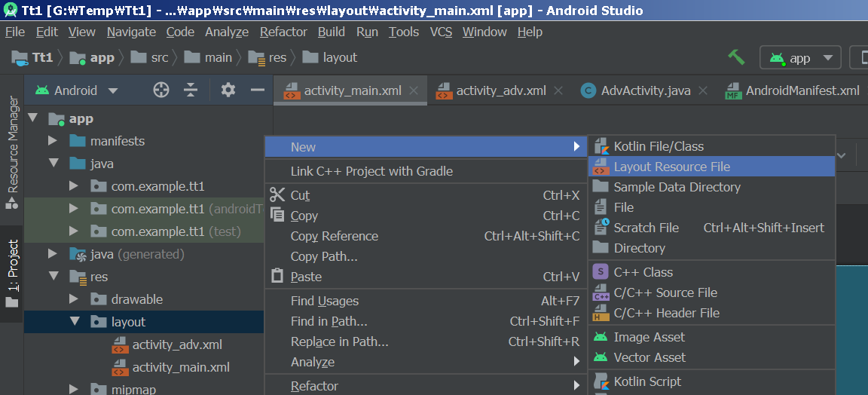
Task: Open the Build menu
Action: click(x=332, y=32)
